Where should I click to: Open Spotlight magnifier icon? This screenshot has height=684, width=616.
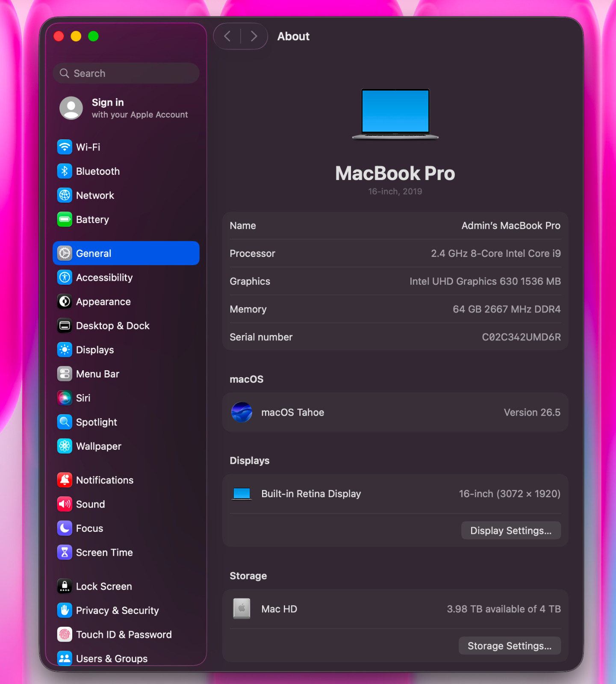[65, 422]
